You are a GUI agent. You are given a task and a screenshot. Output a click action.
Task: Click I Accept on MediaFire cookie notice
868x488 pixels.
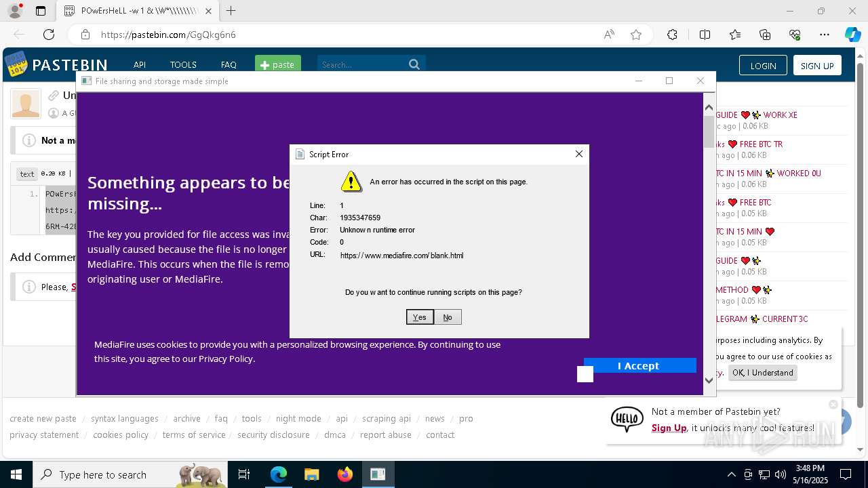tap(639, 365)
